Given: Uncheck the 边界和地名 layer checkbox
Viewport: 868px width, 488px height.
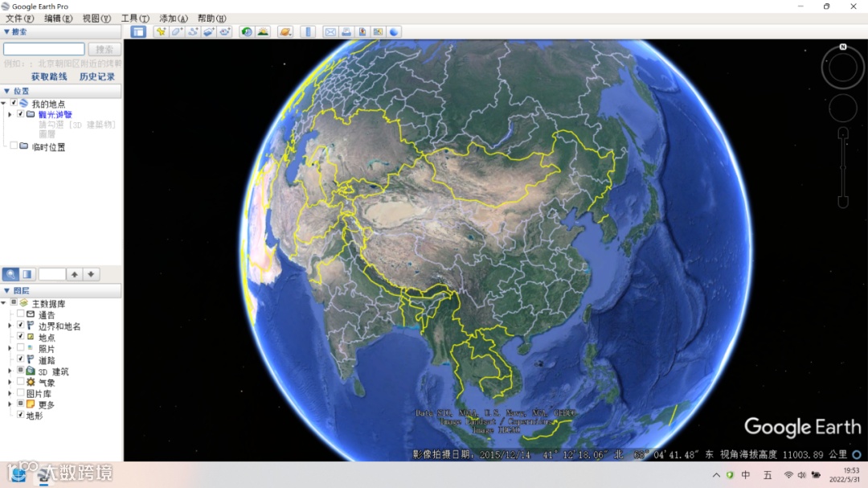Looking at the screenshot, I should tap(20, 326).
